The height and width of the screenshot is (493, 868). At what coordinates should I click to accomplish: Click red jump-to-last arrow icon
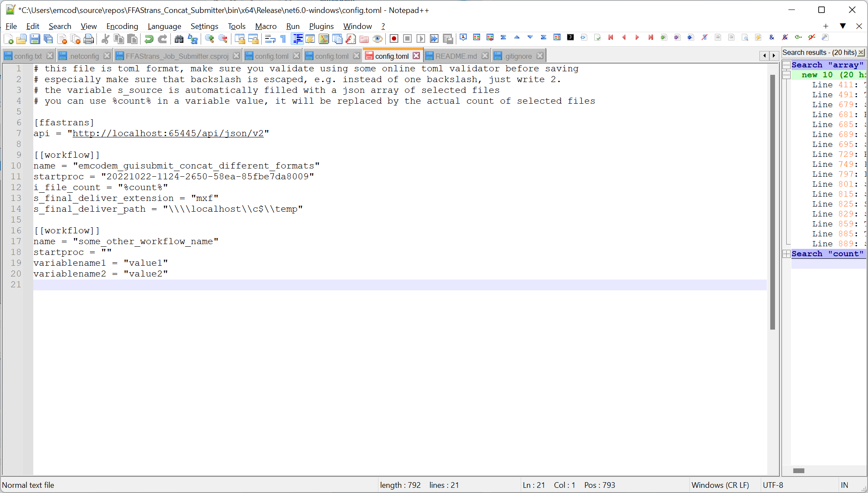(x=650, y=38)
